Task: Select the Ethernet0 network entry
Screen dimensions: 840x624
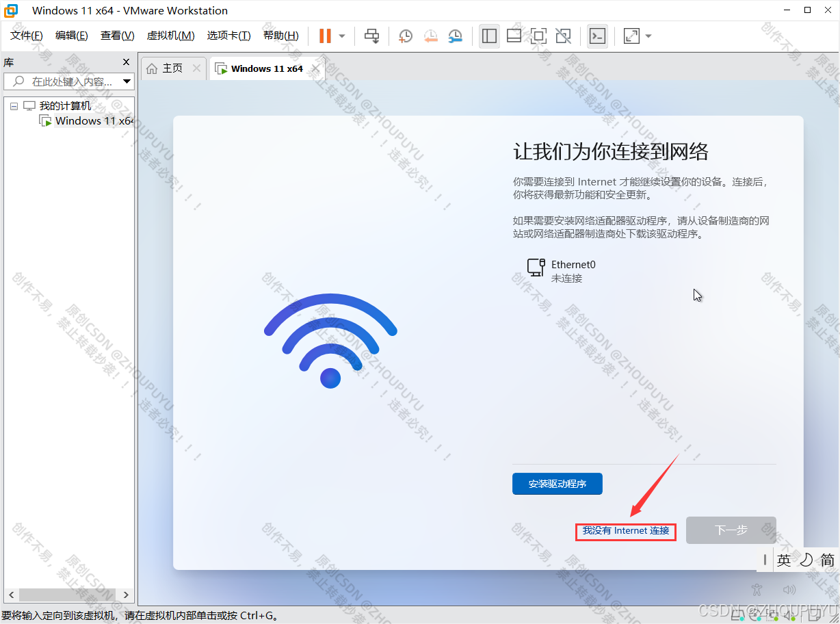Action: pos(562,271)
